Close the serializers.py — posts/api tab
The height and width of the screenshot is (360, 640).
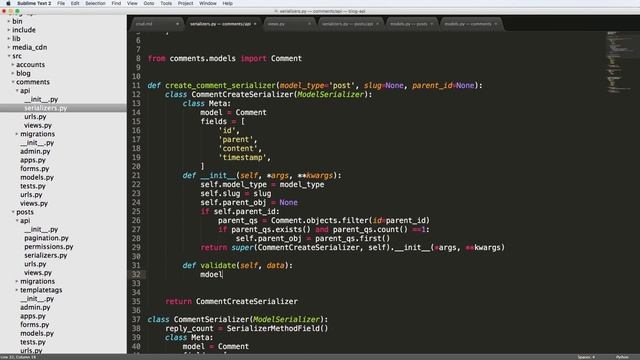click(x=377, y=24)
